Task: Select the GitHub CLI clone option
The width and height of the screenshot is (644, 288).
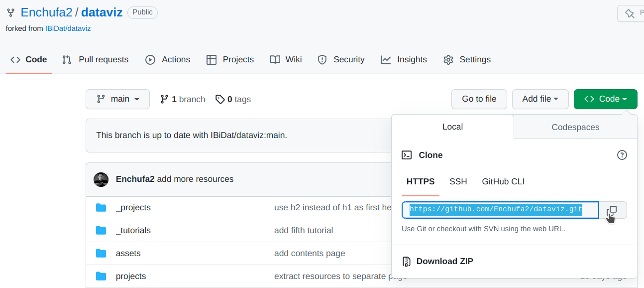Action: (503, 181)
